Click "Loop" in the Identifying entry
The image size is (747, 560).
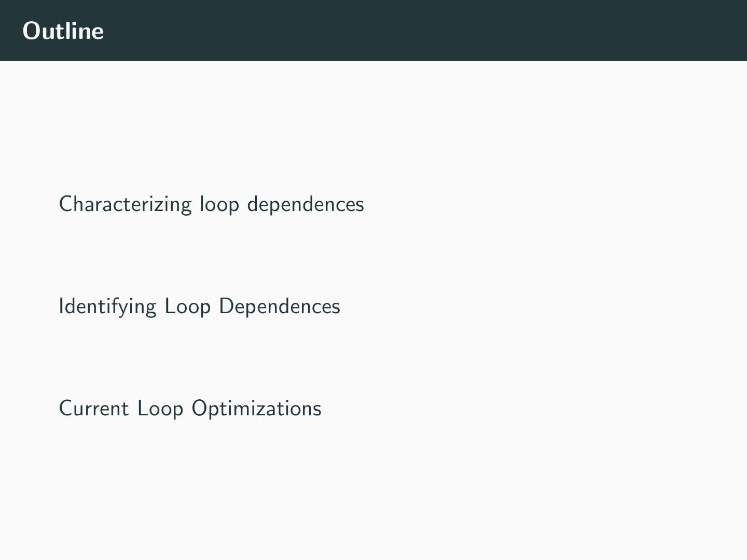click(x=187, y=306)
